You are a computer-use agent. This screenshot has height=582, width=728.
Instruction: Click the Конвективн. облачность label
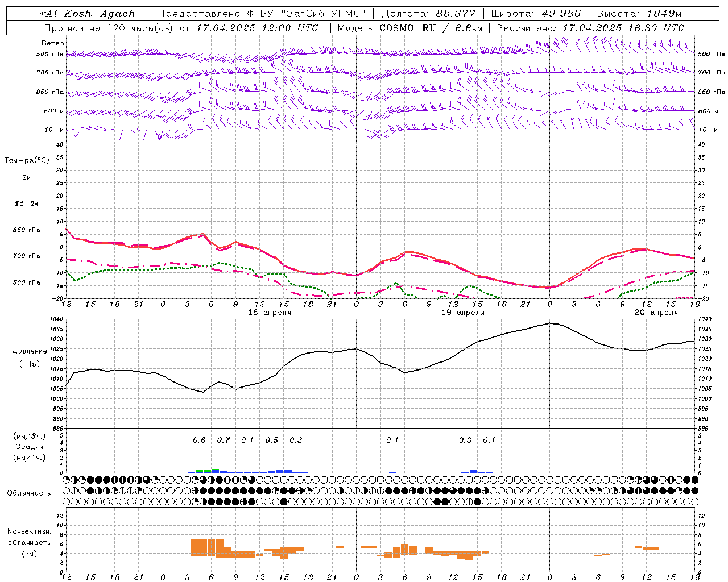29,537
